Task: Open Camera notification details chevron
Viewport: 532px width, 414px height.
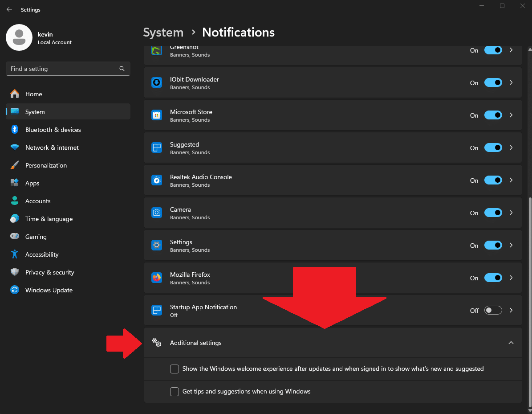Action: click(x=511, y=213)
